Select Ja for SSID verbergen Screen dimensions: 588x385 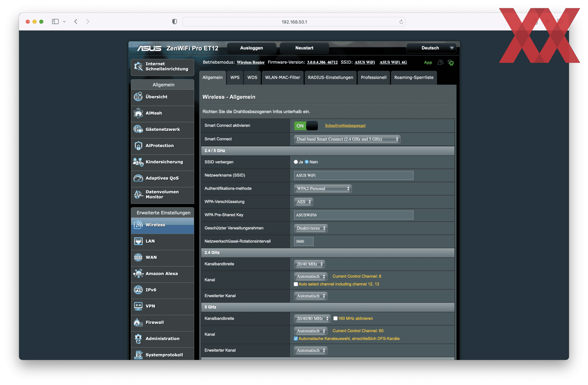[296, 162]
